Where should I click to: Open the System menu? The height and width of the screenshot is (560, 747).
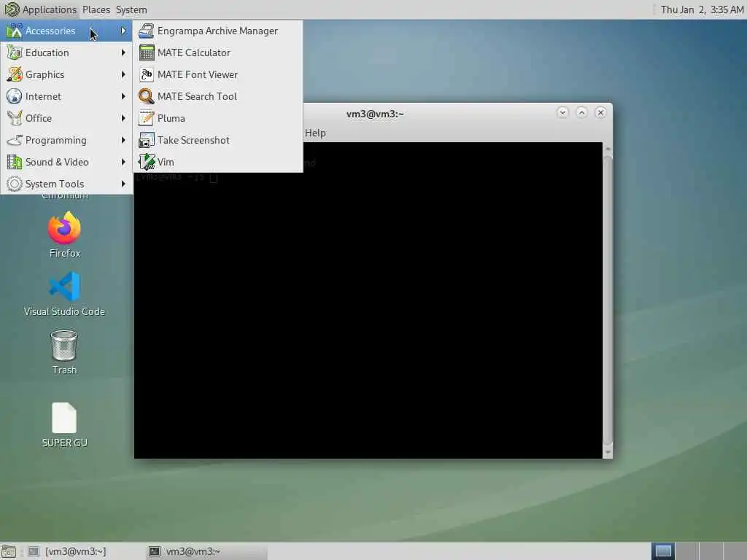point(131,9)
